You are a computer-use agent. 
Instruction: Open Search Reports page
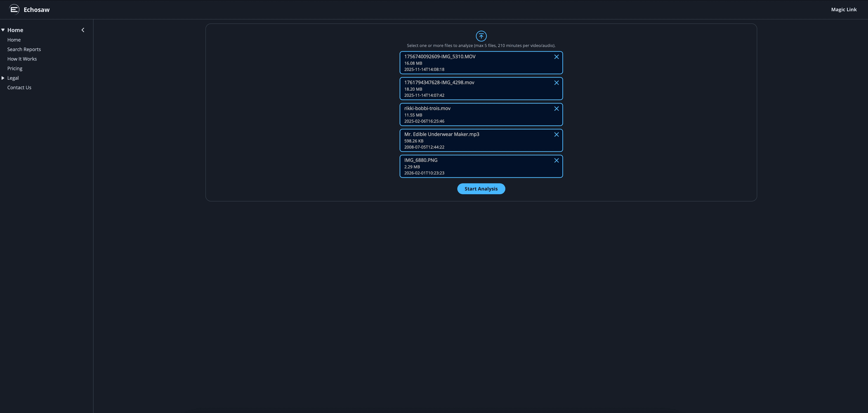pyautogui.click(x=24, y=49)
